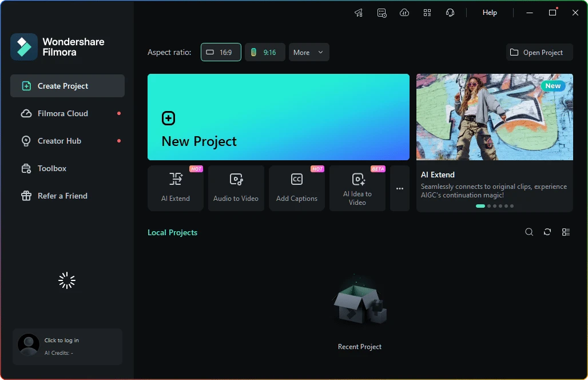
Task: Click the New Project banner
Action: (278, 117)
